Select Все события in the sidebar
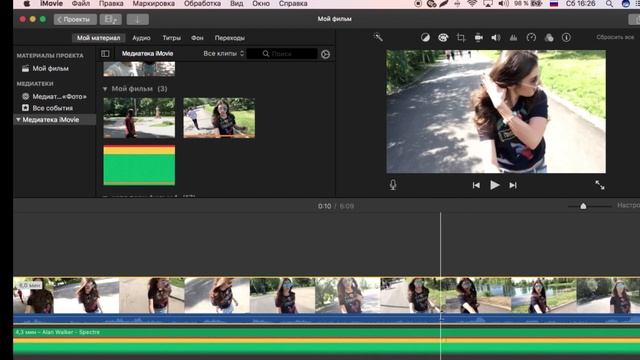 (x=47, y=108)
